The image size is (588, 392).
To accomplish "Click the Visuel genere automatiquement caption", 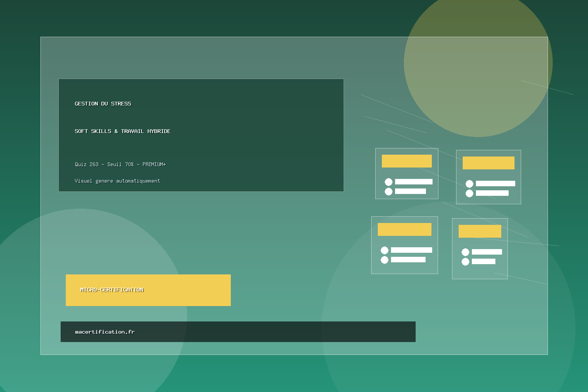I will pos(117,181).
